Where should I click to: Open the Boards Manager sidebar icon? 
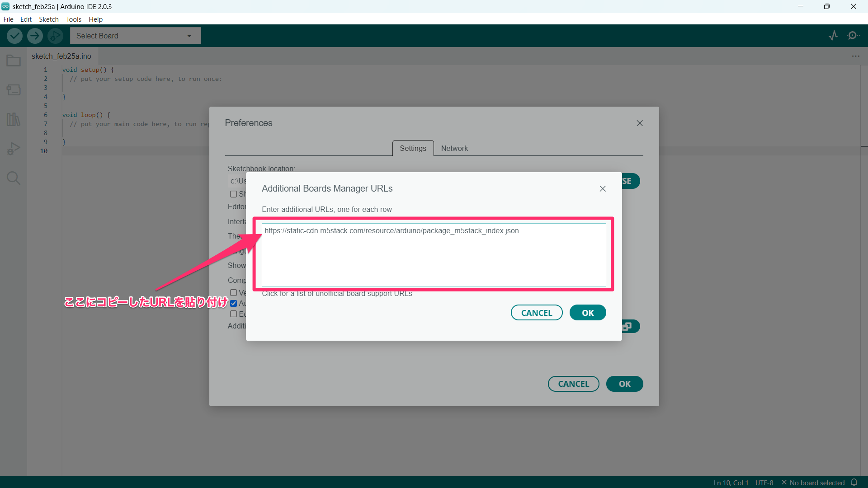click(x=14, y=90)
